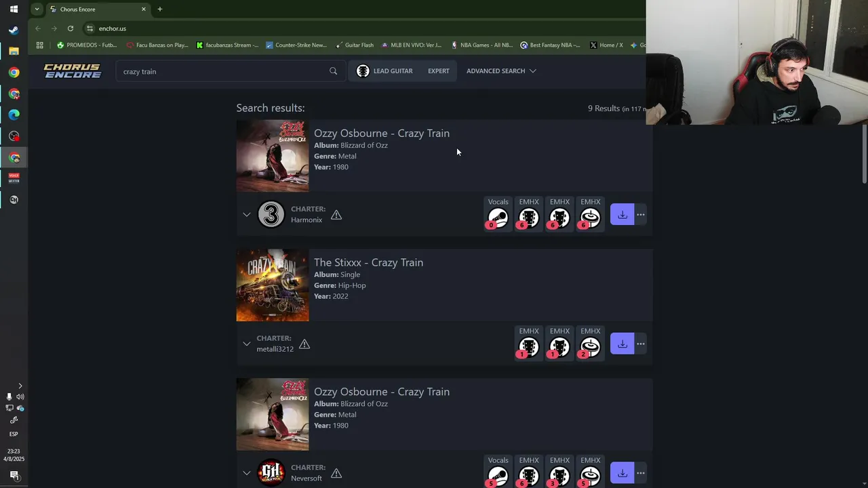Open the tab search dropdown arrow

37,9
